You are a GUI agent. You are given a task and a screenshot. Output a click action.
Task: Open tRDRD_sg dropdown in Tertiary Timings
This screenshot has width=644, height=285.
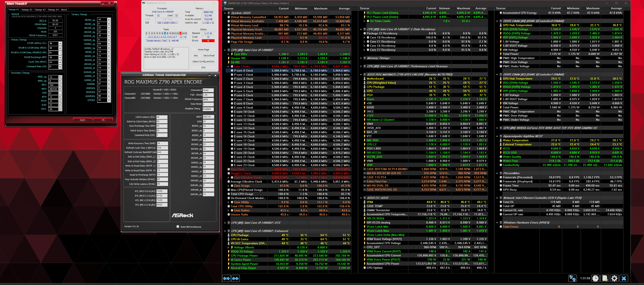click(109, 20)
